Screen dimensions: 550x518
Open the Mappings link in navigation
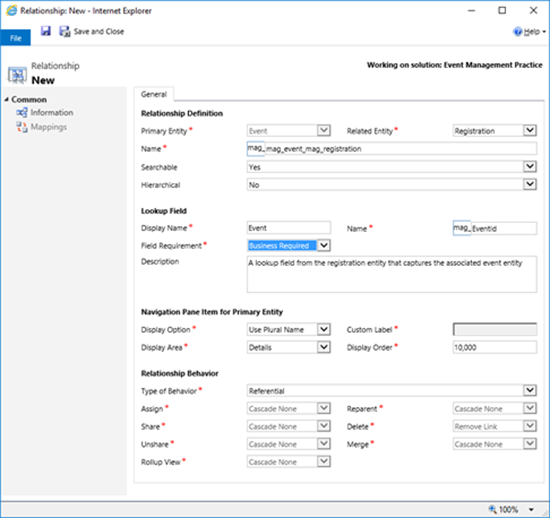[48, 127]
